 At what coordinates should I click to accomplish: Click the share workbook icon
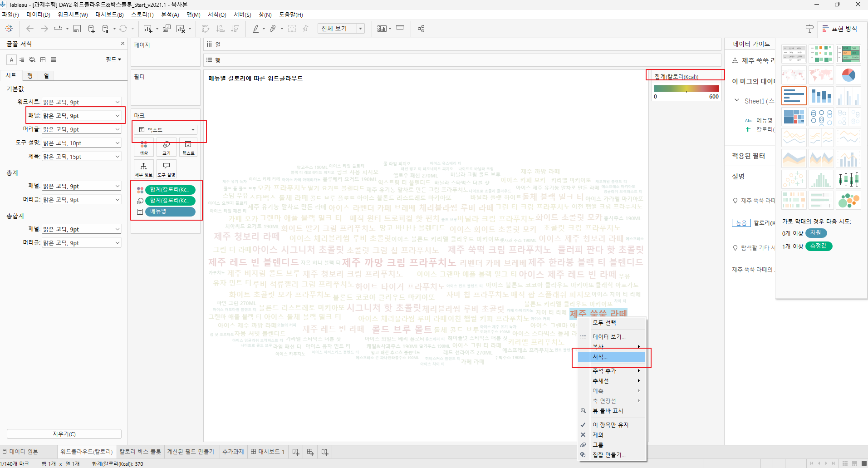421,29
